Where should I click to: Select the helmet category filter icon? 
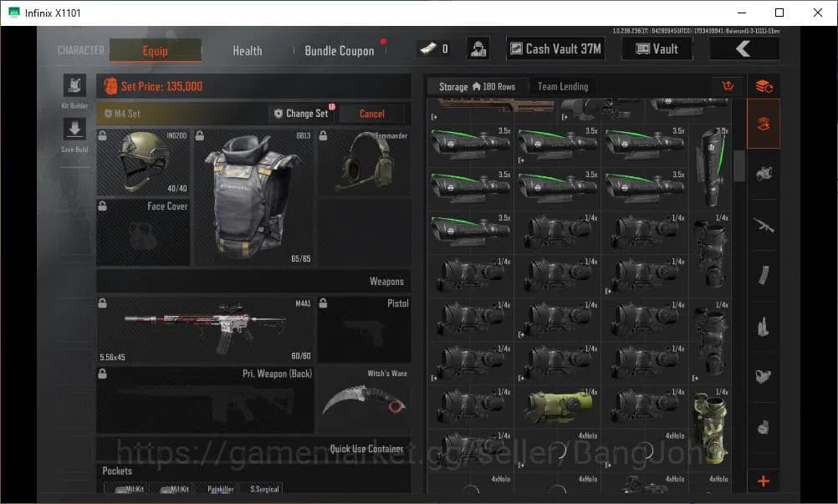762,174
